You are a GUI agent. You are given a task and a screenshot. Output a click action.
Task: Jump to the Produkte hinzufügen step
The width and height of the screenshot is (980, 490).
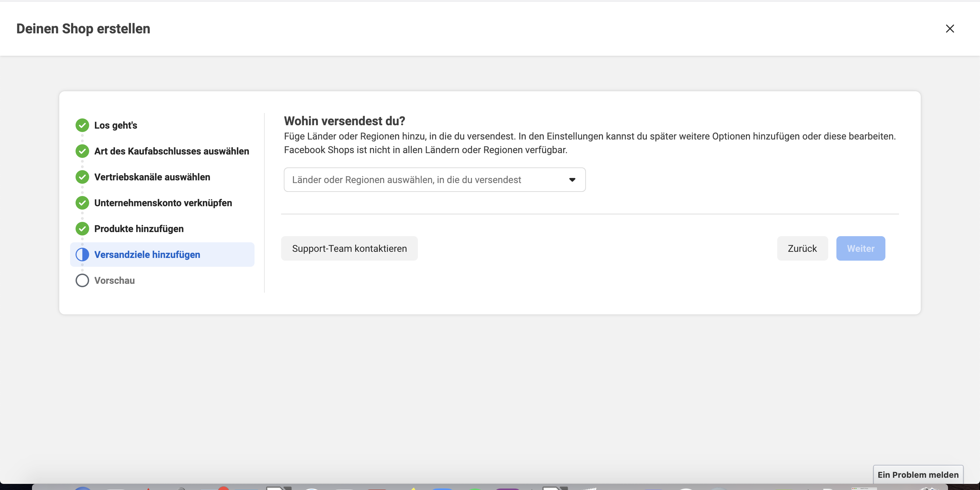point(139,229)
